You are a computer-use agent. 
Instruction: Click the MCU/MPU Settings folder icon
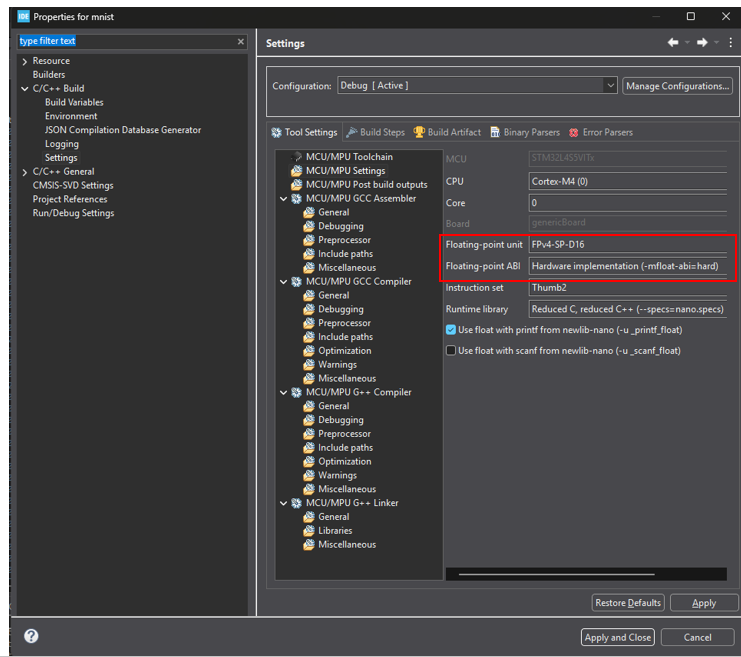296,171
